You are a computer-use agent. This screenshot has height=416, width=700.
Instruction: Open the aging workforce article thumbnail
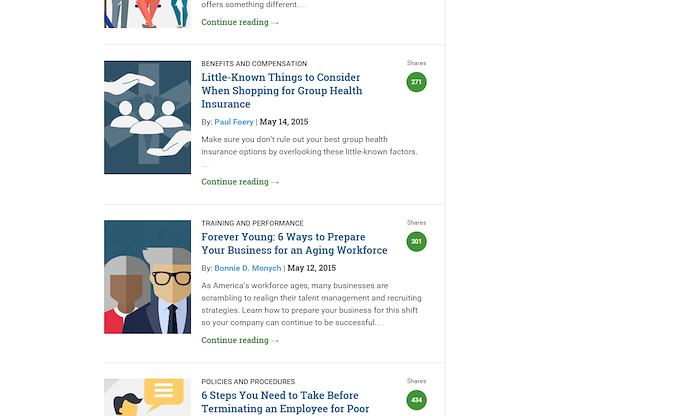pyautogui.click(x=147, y=277)
